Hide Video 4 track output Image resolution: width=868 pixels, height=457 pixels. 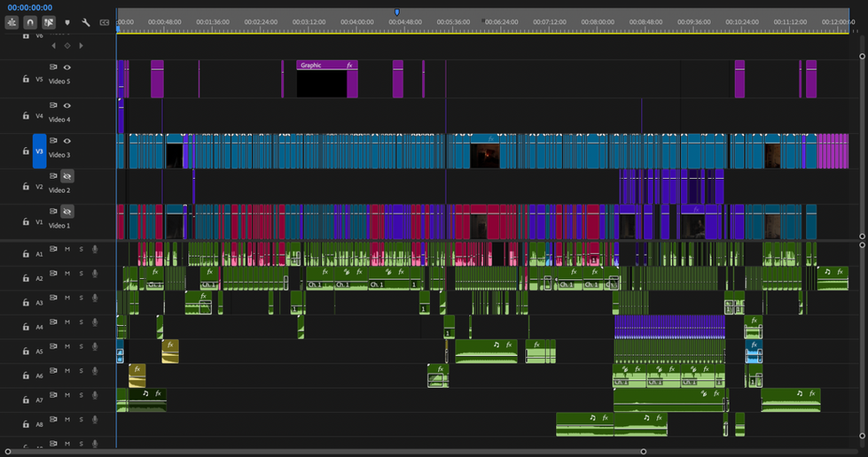coord(67,105)
